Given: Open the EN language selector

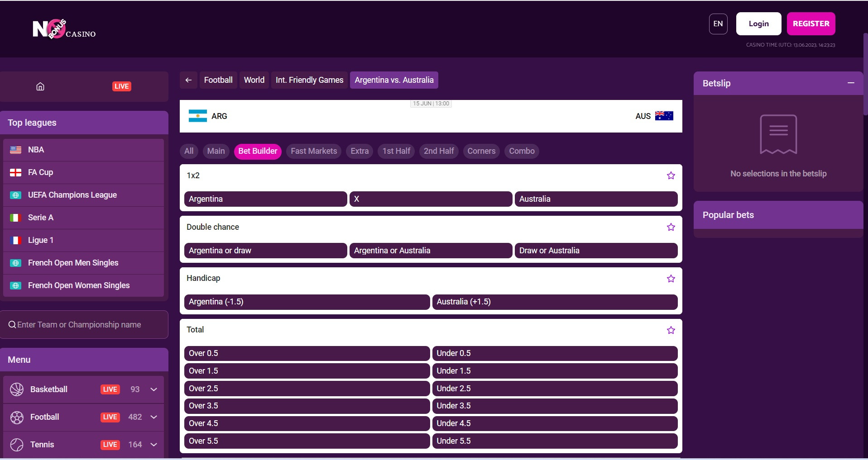Looking at the screenshot, I should [718, 24].
